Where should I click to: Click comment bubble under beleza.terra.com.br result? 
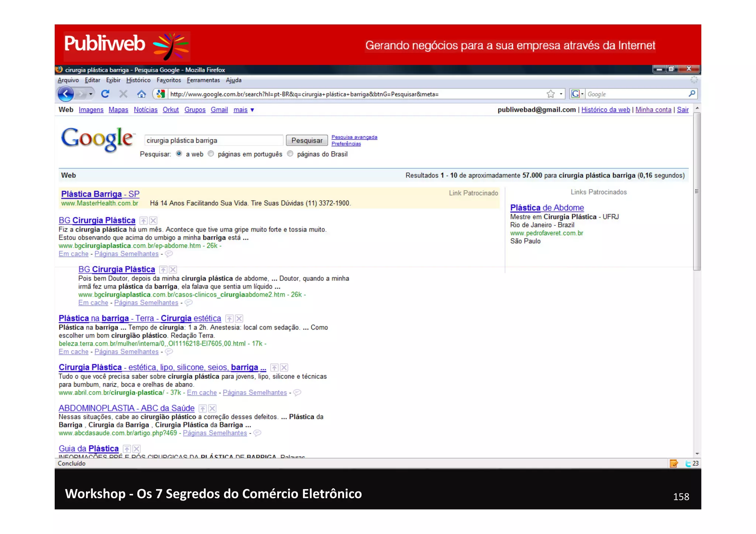click(x=169, y=352)
